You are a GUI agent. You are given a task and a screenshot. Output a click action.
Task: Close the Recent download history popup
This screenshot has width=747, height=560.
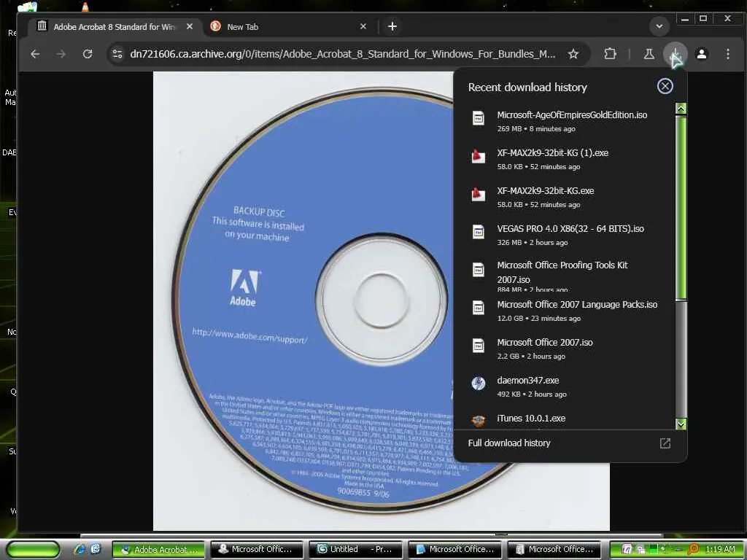pyautogui.click(x=665, y=86)
